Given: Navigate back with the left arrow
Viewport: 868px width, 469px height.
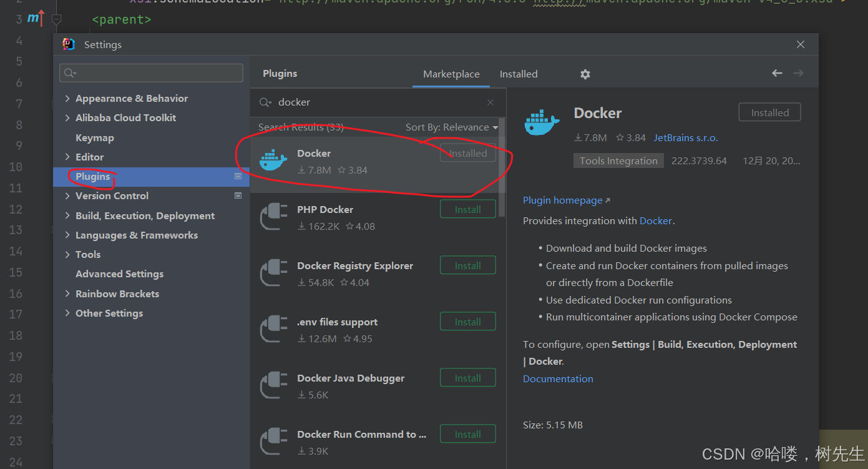Looking at the screenshot, I should click(x=777, y=73).
